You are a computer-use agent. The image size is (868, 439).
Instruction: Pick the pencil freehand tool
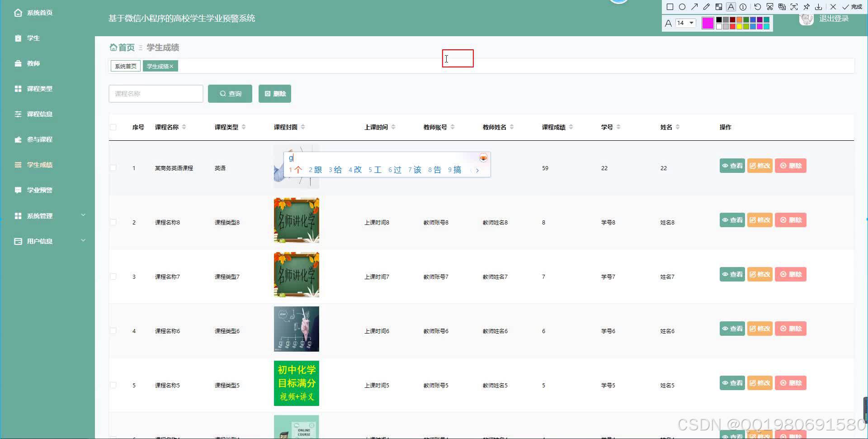707,7
